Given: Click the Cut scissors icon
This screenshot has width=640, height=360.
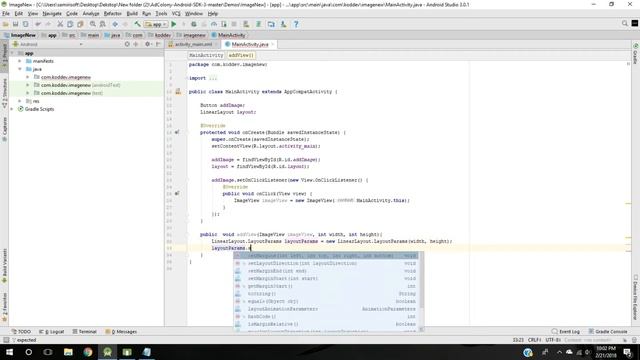Looking at the screenshot, I should pyautogui.click(x=60, y=24).
